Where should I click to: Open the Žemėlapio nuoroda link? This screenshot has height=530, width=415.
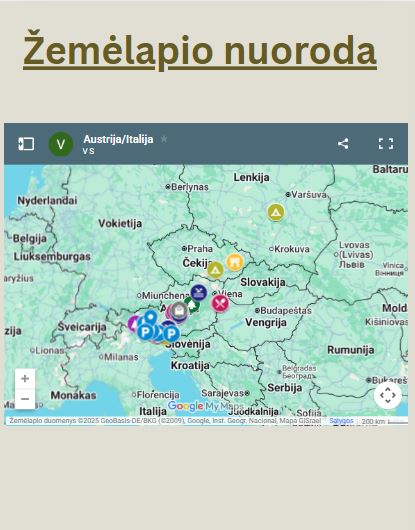pyautogui.click(x=200, y=50)
